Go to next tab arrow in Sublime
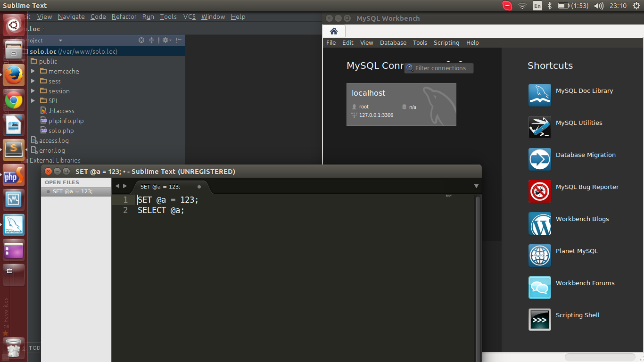The width and height of the screenshot is (644, 362). click(x=125, y=186)
